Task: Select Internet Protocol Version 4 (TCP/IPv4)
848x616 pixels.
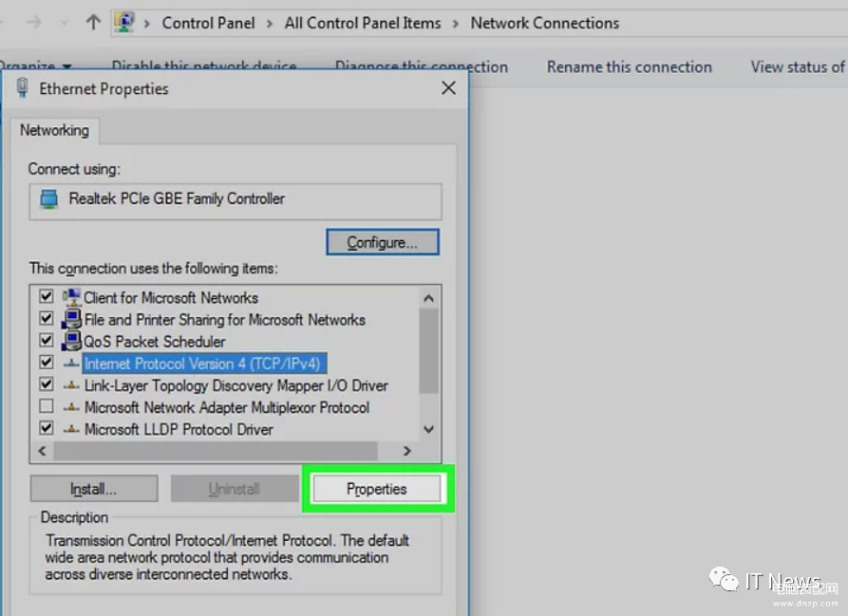Action: point(204,364)
